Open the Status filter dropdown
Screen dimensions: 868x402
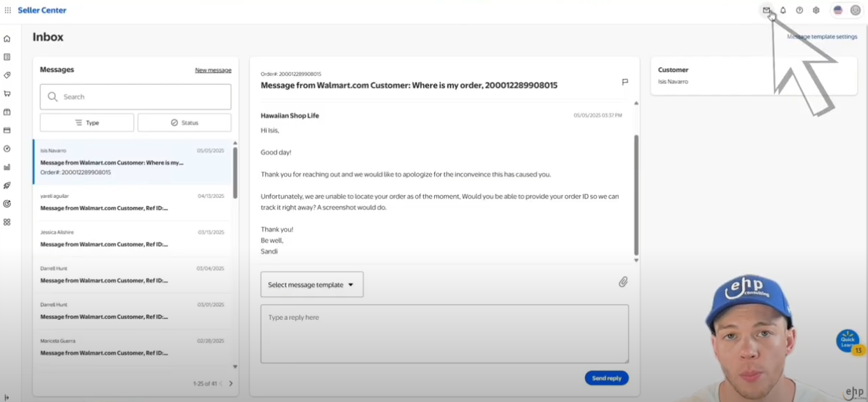point(184,122)
